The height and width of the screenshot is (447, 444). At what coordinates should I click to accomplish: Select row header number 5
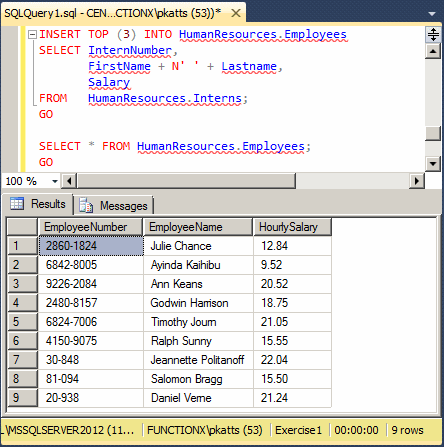coord(22,322)
